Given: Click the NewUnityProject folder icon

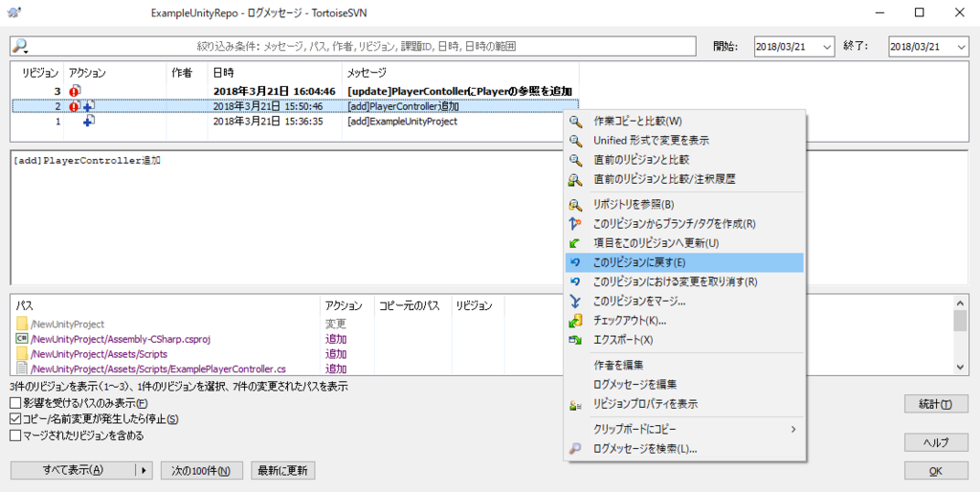Looking at the screenshot, I should pyautogui.click(x=22, y=324).
